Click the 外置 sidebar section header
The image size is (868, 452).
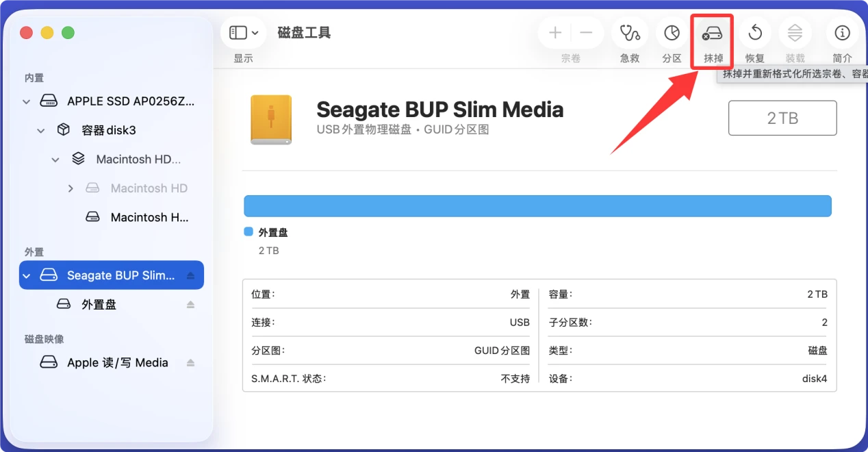point(34,252)
